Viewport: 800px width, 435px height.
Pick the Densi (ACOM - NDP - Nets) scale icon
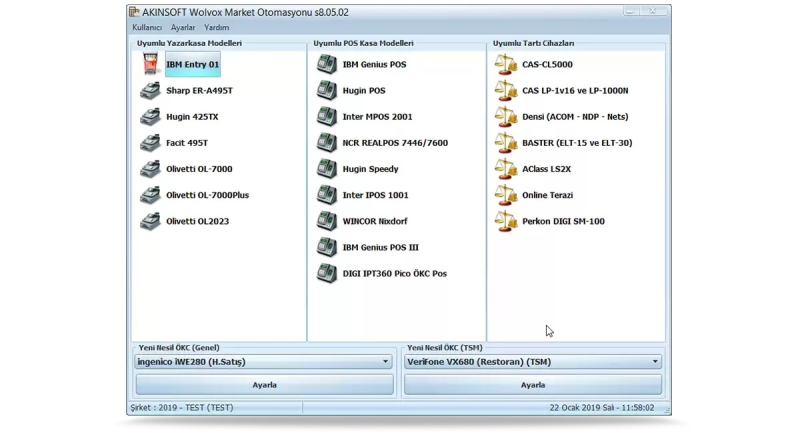click(x=506, y=117)
